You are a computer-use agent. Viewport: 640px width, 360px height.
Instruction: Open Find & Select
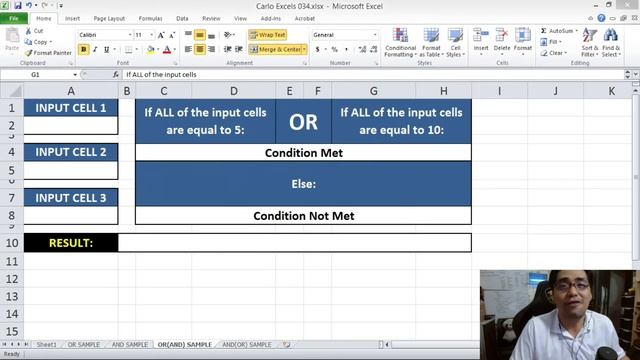tap(611, 42)
